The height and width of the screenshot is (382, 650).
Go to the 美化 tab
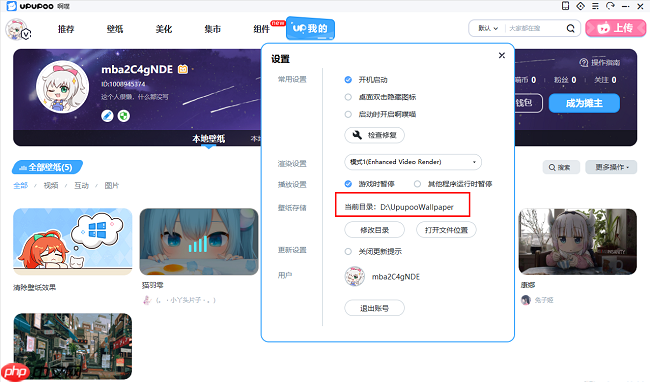pyautogui.click(x=164, y=29)
